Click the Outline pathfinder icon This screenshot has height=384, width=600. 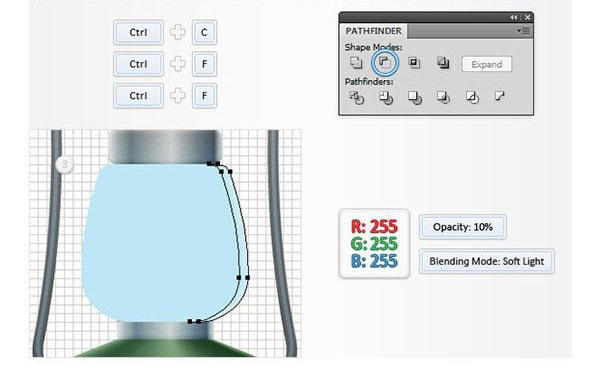(472, 98)
